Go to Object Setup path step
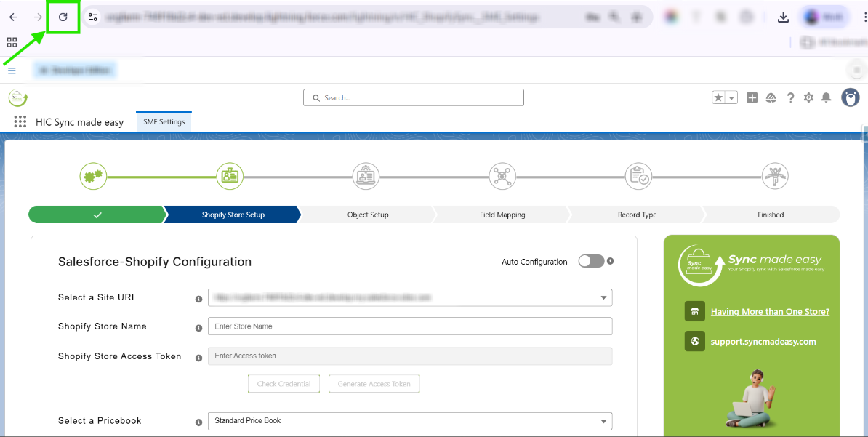Image resolution: width=868 pixels, height=437 pixels. coord(368,215)
